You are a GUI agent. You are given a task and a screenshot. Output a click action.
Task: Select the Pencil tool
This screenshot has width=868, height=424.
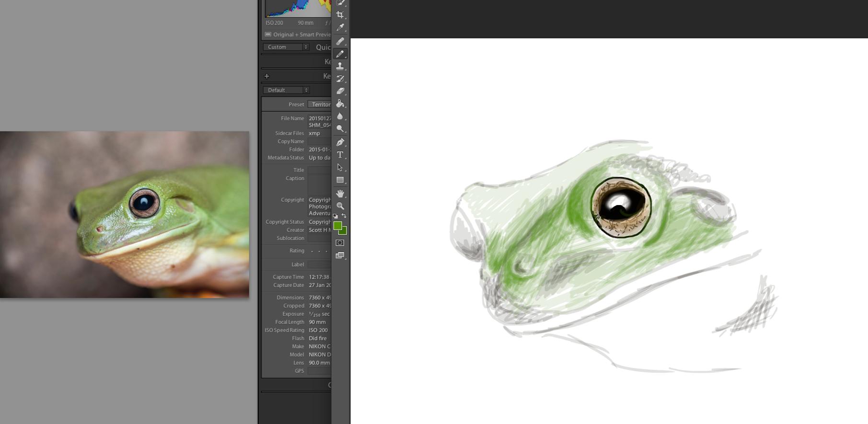(340, 54)
